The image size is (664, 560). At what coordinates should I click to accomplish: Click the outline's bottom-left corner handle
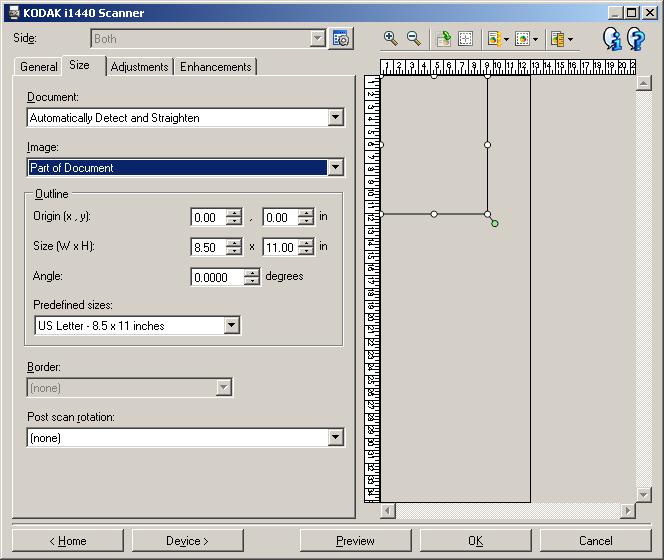(382, 214)
